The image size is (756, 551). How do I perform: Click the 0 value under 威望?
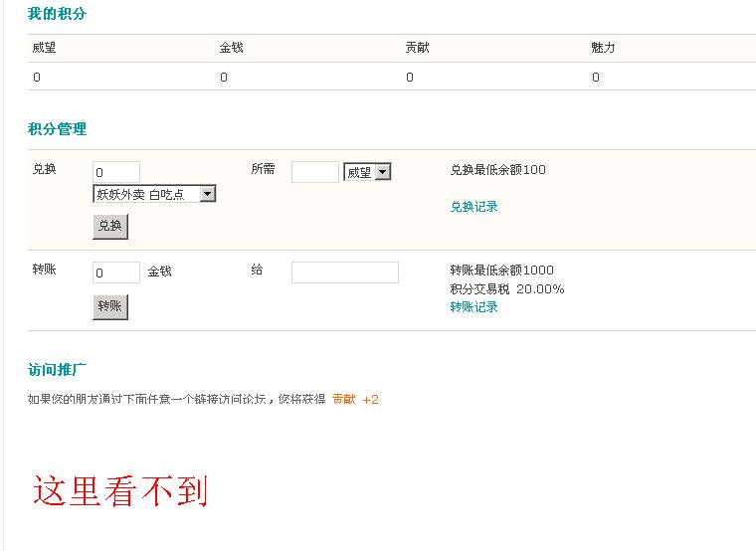(x=37, y=78)
